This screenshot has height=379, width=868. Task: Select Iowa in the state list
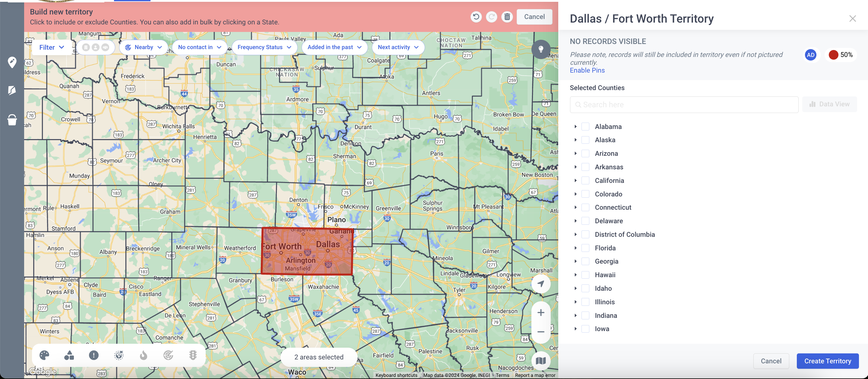pyautogui.click(x=602, y=329)
